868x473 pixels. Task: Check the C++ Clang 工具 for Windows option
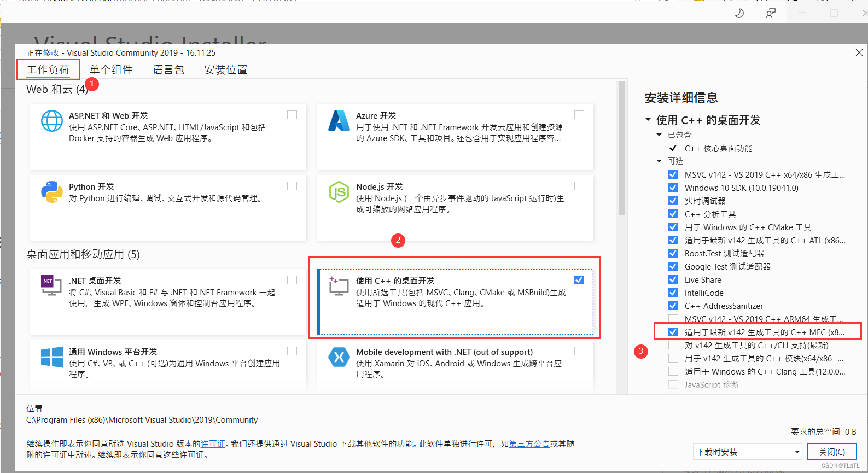[673, 371]
